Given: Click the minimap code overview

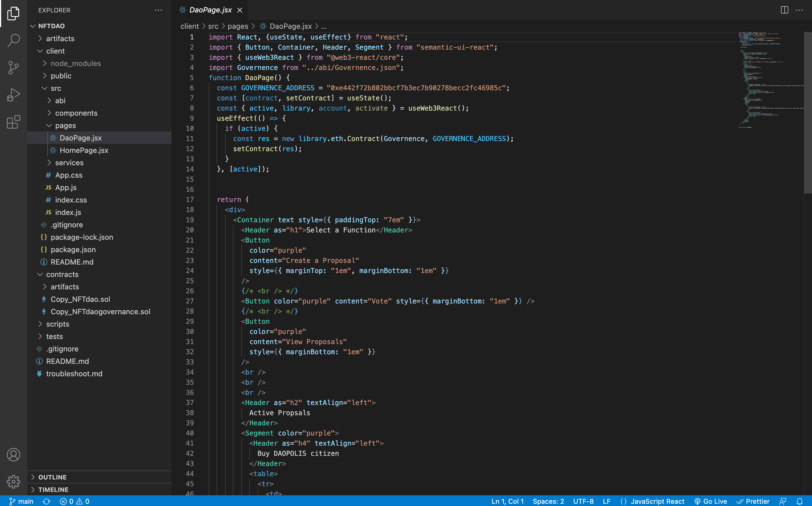Looking at the screenshot, I should [769, 80].
